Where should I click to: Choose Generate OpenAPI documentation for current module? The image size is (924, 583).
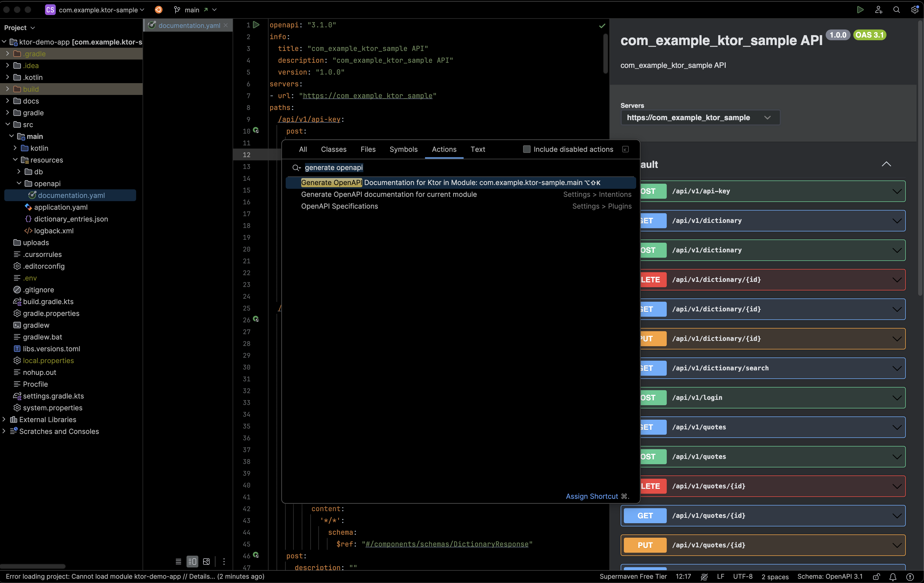coord(460,194)
